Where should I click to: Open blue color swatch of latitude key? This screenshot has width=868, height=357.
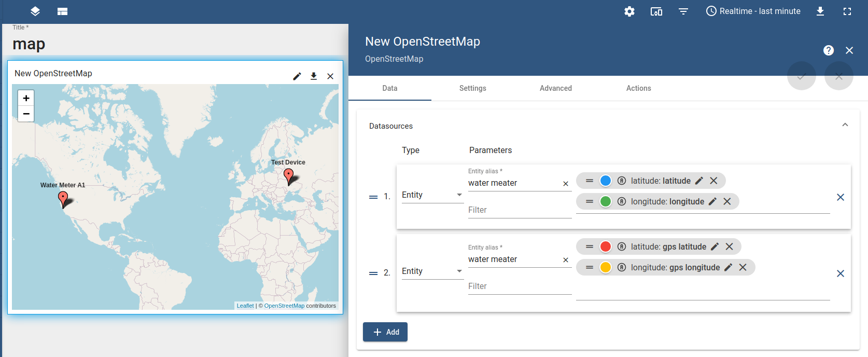(x=606, y=181)
